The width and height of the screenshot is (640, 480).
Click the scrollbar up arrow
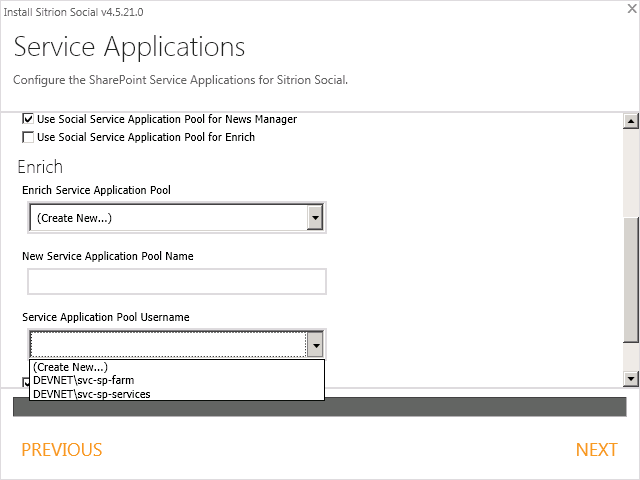631,121
